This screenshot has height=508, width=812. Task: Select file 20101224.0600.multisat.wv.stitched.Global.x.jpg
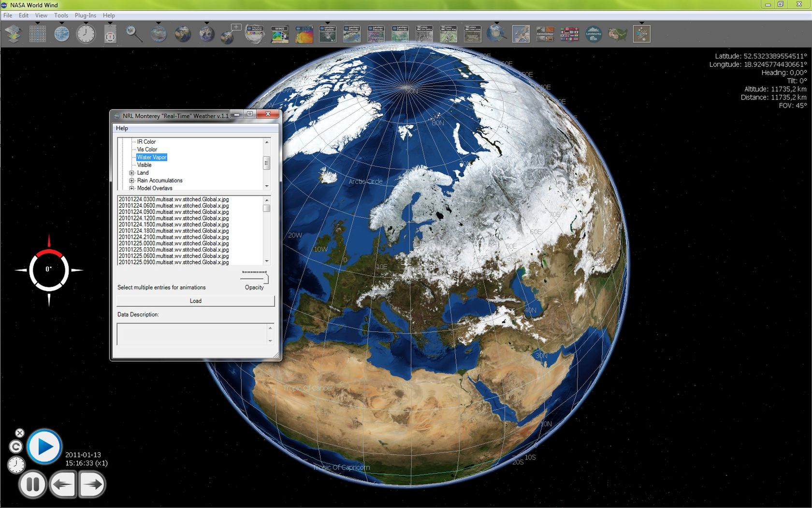click(174, 206)
